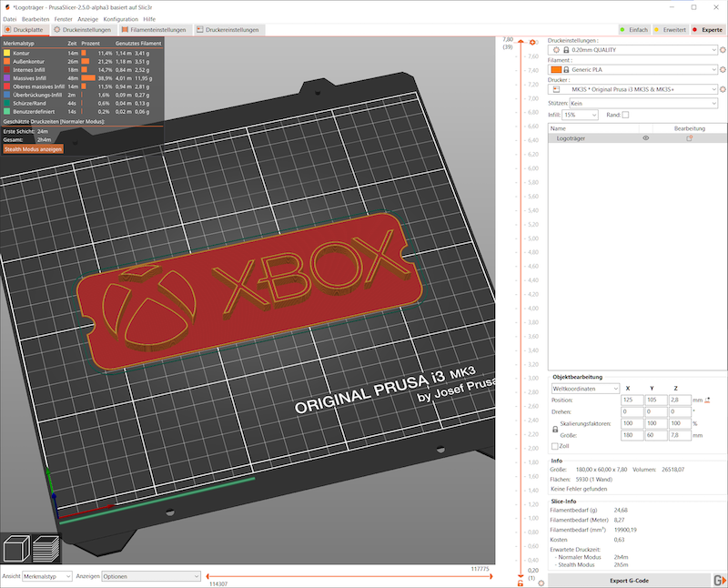Click the G-code send icon beside Export
This screenshot has width=728, height=588.
718,580
